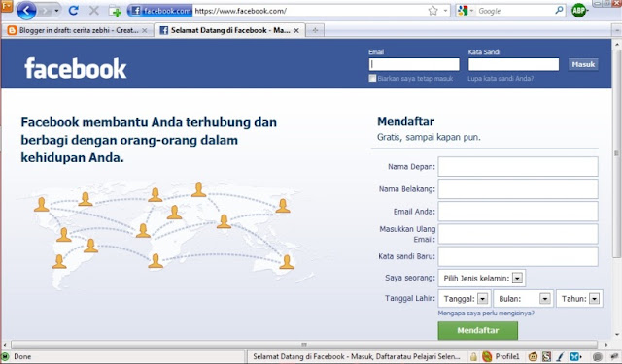Click the scroll right arrow on horizontal scrollbar
Viewport: 622px width, 364px height.
click(x=606, y=345)
